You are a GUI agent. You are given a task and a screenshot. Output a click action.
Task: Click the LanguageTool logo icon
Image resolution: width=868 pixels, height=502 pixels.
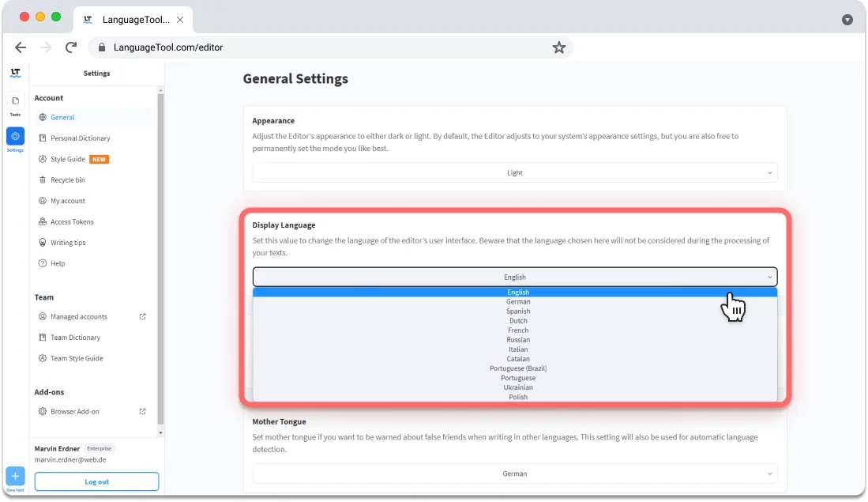coord(15,73)
